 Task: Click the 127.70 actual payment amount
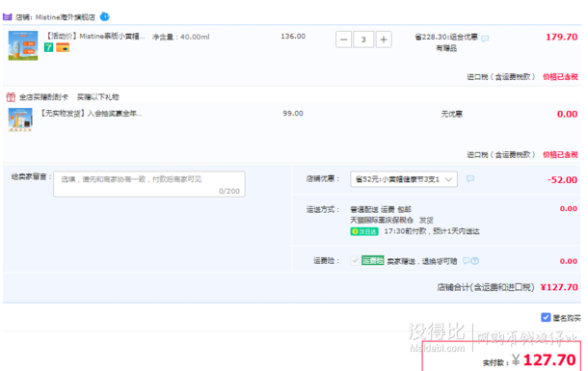[549, 360]
